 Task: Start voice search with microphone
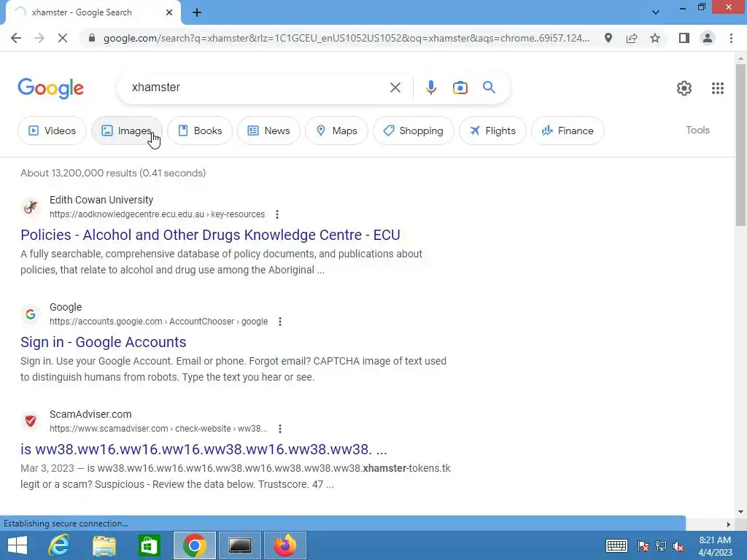coord(430,87)
